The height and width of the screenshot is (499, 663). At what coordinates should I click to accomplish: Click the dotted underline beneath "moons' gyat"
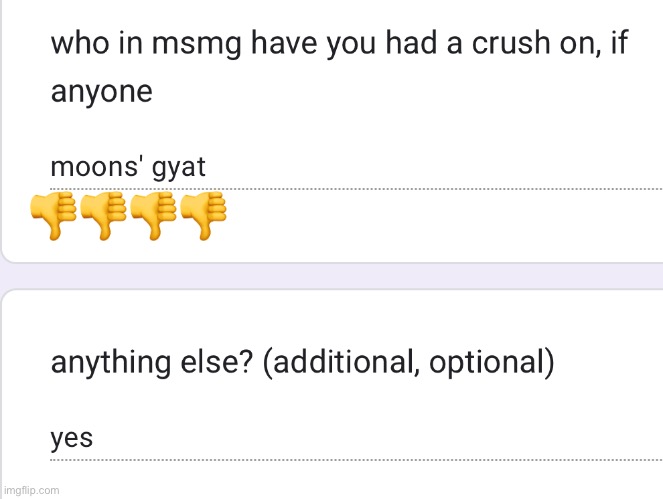pyautogui.click(x=400, y=187)
